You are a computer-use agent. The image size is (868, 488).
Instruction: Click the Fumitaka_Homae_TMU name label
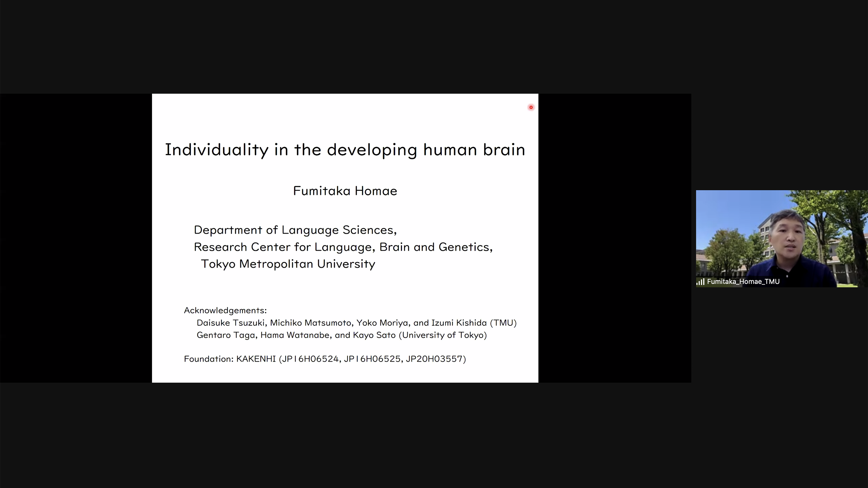tap(743, 281)
